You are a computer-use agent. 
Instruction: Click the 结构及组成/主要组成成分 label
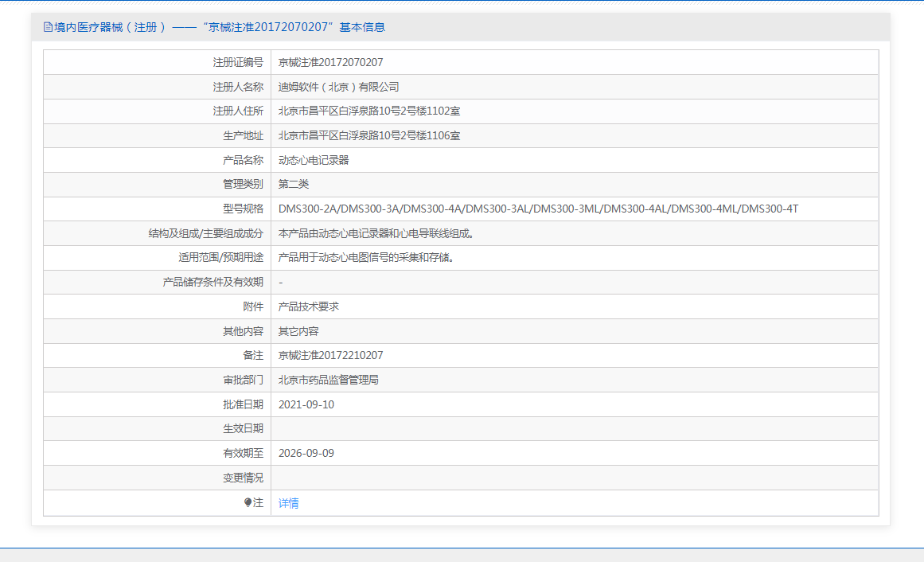pyautogui.click(x=205, y=233)
